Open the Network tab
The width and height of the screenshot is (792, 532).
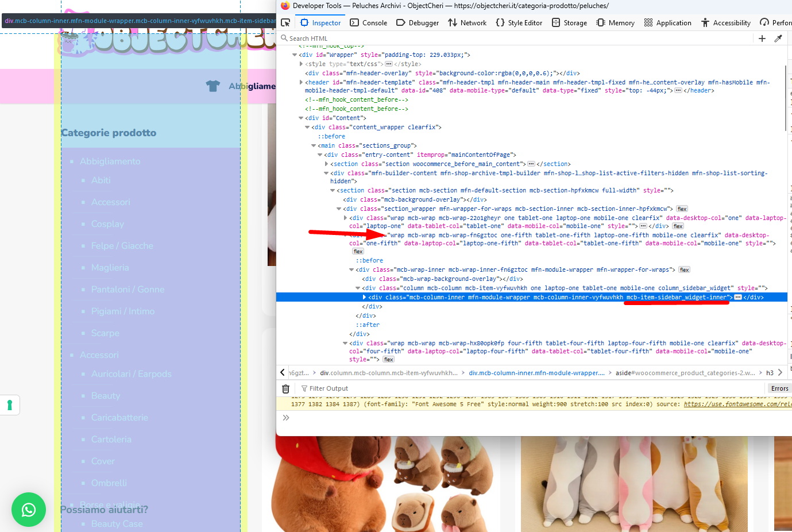[468, 23]
